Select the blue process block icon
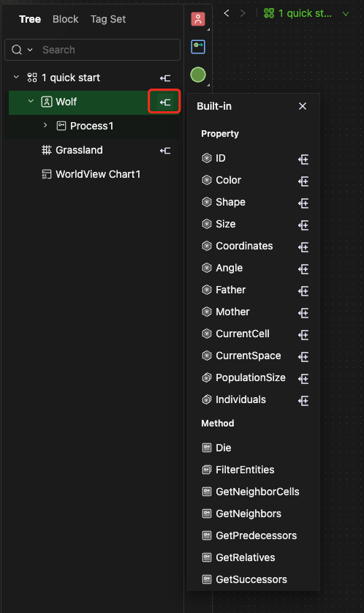364x613 pixels. point(198,47)
